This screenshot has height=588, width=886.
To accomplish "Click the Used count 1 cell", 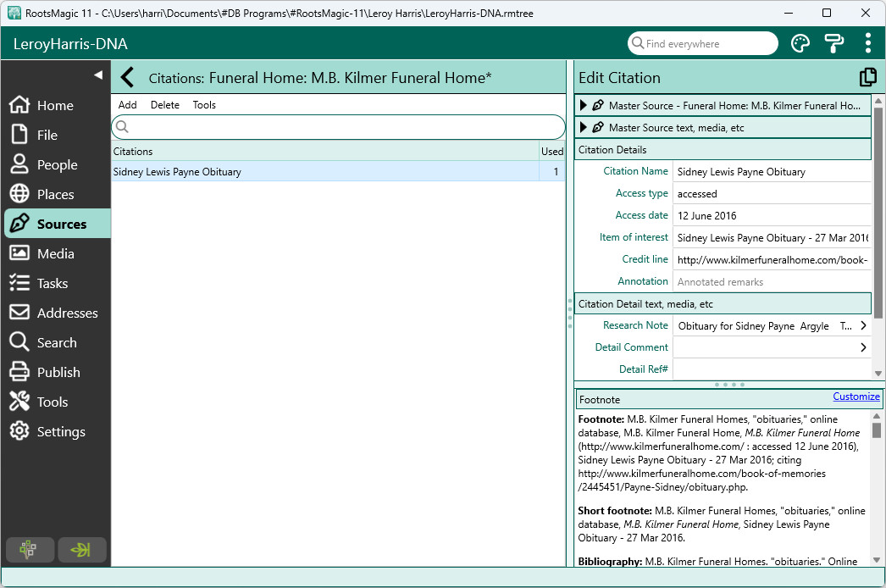I will click(552, 171).
